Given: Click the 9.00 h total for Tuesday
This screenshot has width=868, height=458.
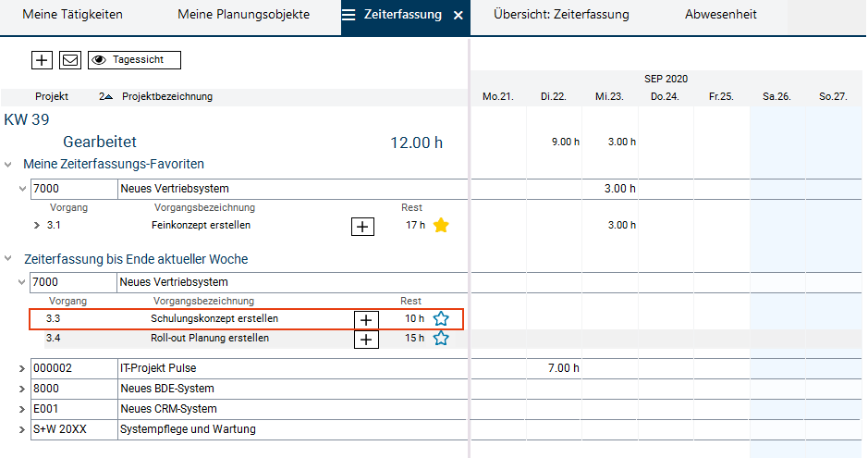Looking at the screenshot, I should 565,142.
